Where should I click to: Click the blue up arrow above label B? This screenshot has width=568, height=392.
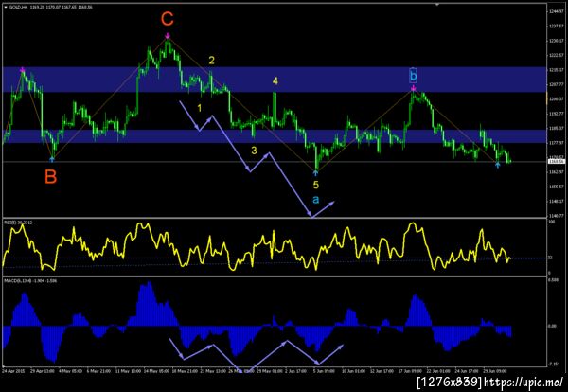click(52, 158)
